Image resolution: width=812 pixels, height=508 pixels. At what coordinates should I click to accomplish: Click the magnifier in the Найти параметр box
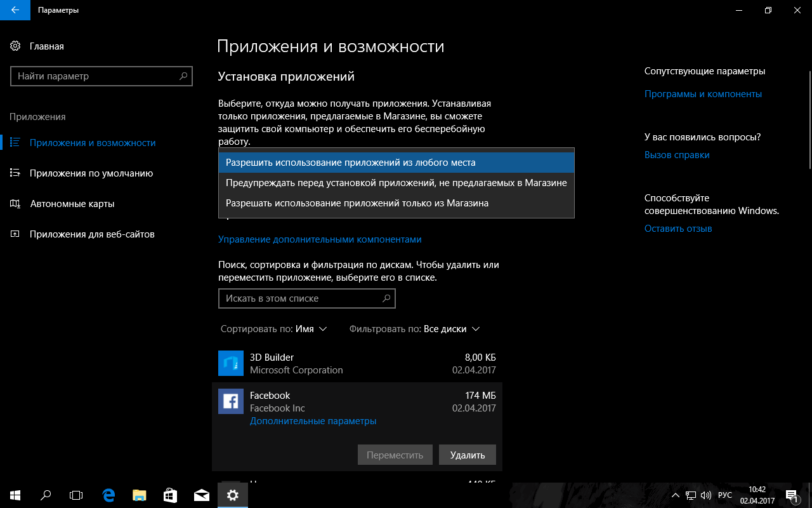(183, 76)
